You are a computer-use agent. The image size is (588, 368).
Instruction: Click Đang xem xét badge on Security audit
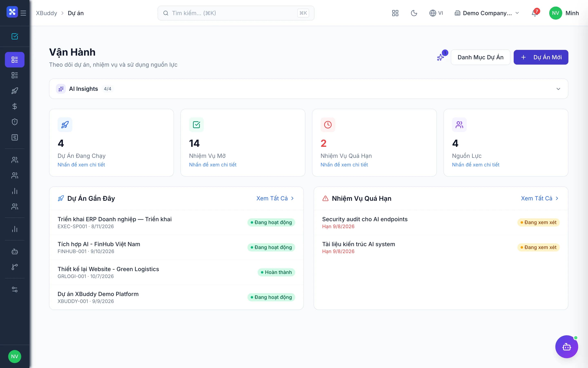click(538, 222)
